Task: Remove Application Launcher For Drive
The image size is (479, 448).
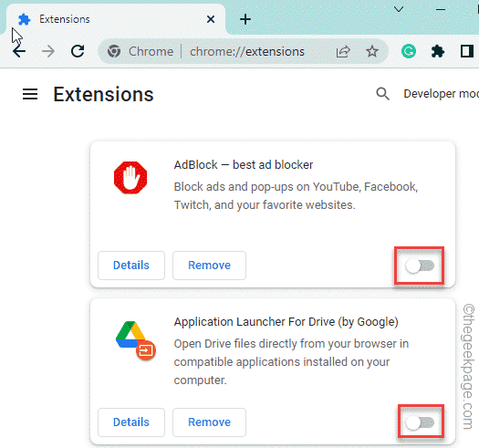Action: coord(209,422)
